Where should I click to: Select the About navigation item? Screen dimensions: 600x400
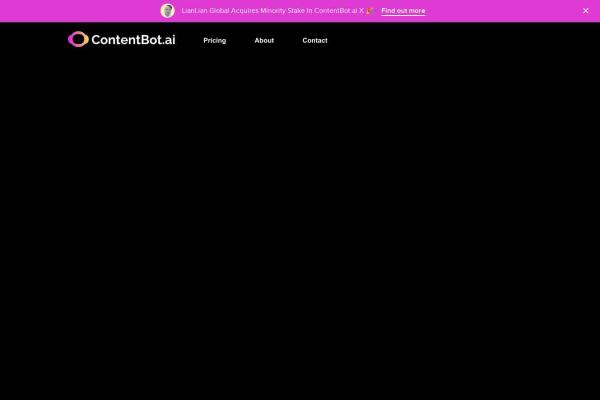tap(264, 40)
